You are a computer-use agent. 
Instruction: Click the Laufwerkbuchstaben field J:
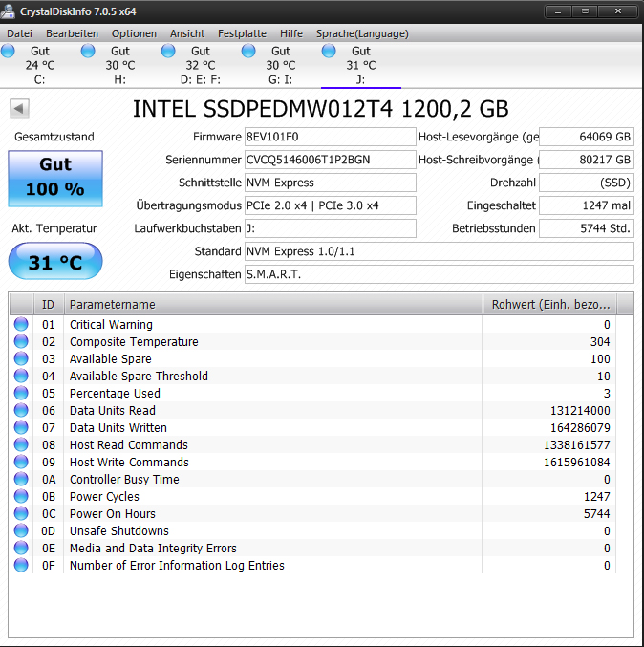[x=330, y=228]
